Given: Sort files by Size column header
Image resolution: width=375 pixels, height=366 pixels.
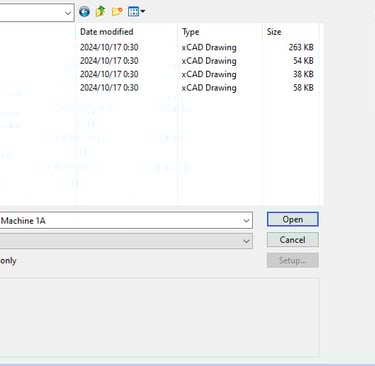Looking at the screenshot, I should (291, 32).
